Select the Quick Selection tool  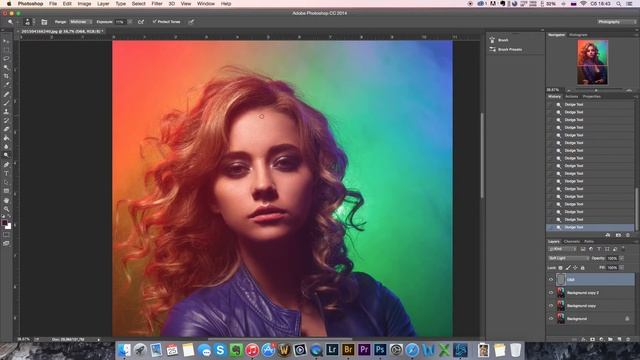tap(6, 67)
